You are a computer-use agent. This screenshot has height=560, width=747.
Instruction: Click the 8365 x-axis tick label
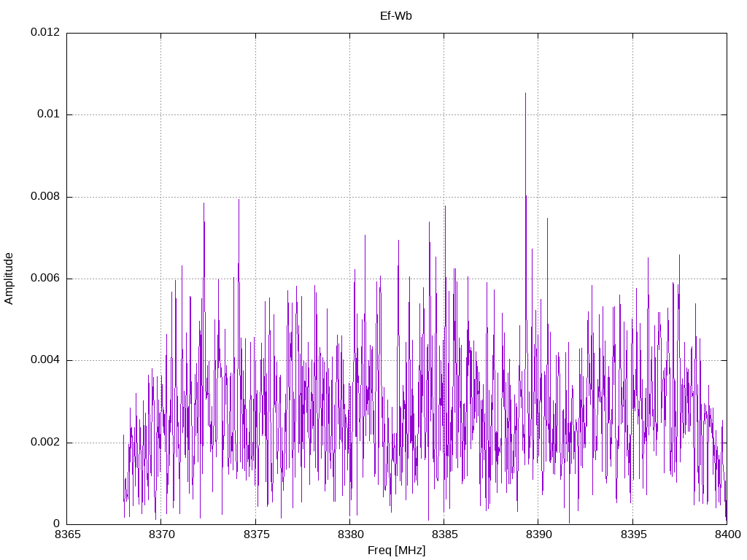point(67,534)
